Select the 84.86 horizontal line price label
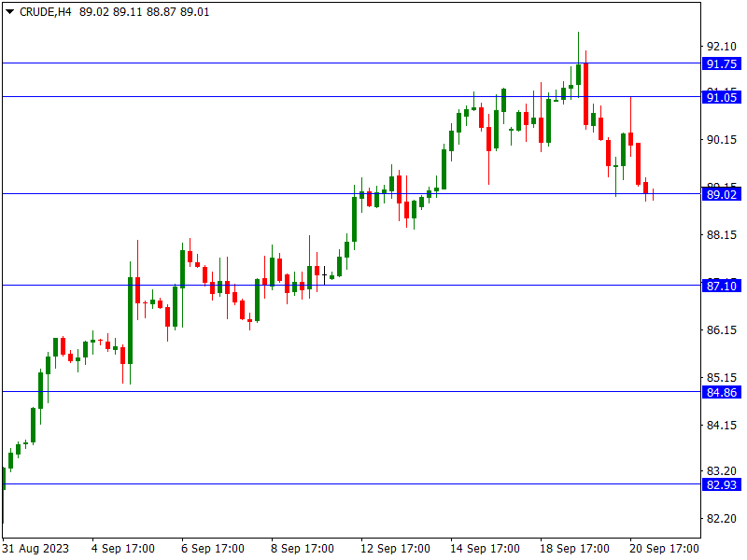Viewport: 747px width, 560px height. click(721, 392)
